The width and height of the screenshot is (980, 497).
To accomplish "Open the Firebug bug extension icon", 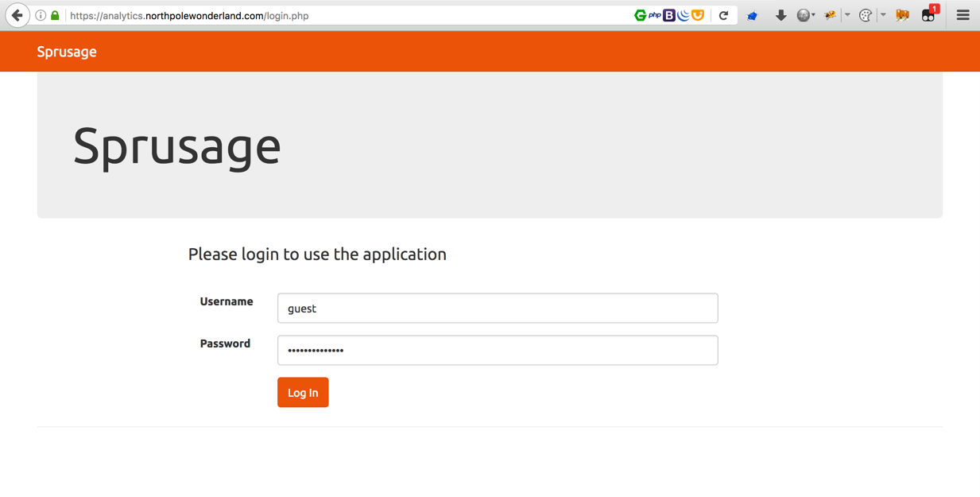I will point(831,15).
